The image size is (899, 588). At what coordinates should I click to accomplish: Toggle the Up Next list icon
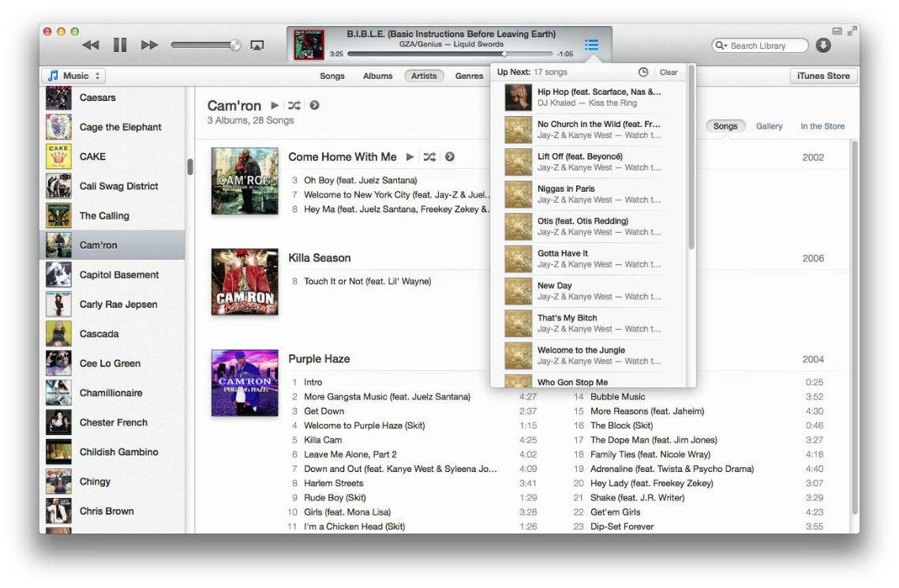pyautogui.click(x=592, y=45)
